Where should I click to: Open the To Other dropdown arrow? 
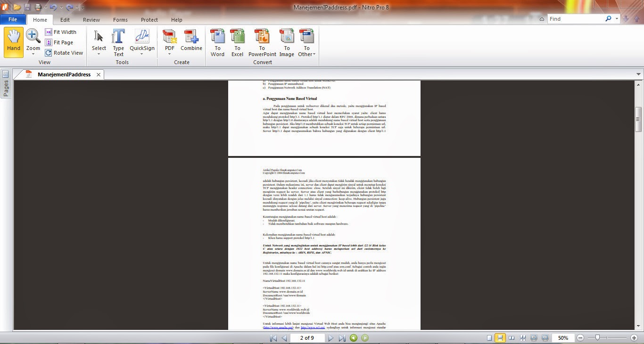[314, 54]
